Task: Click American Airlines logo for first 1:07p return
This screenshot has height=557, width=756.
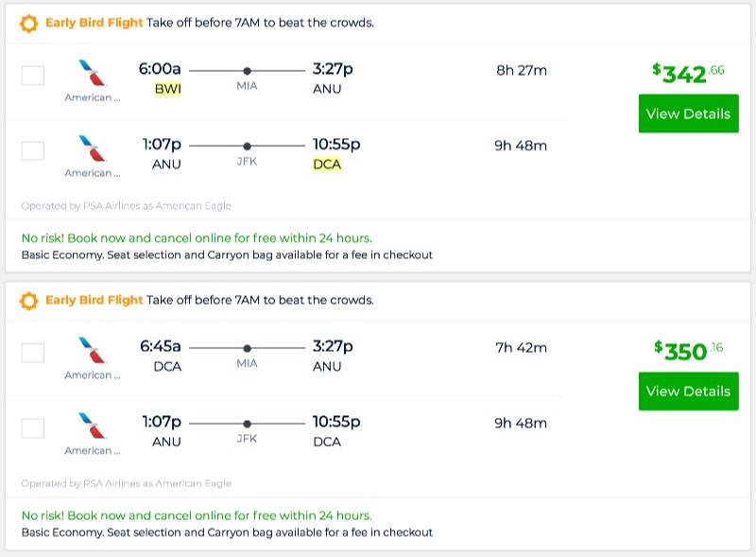Action: (93, 148)
